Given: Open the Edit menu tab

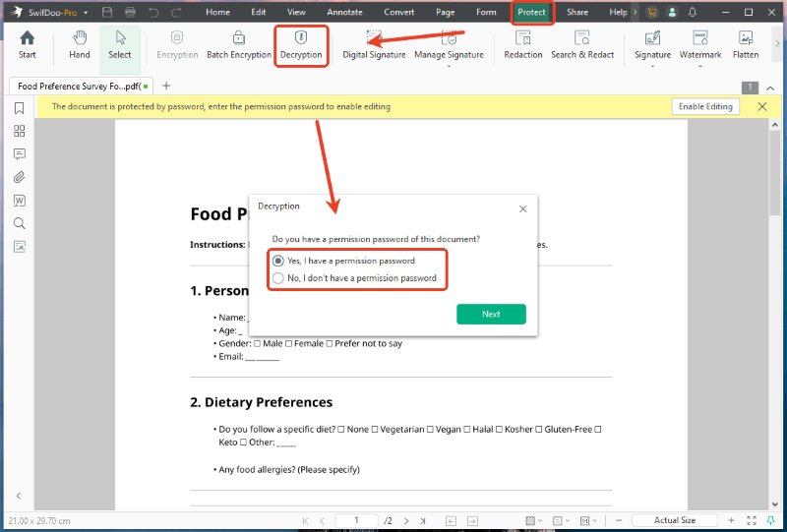Looking at the screenshot, I should pyautogui.click(x=259, y=12).
